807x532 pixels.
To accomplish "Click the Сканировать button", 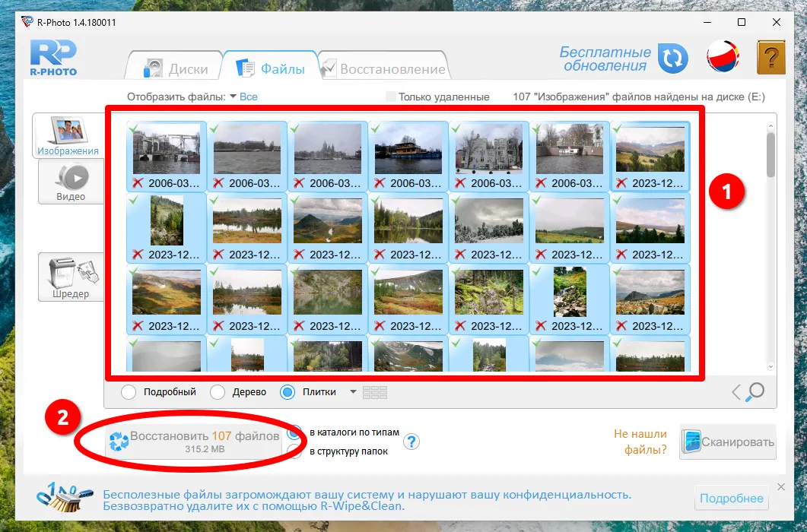I will tap(728, 442).
